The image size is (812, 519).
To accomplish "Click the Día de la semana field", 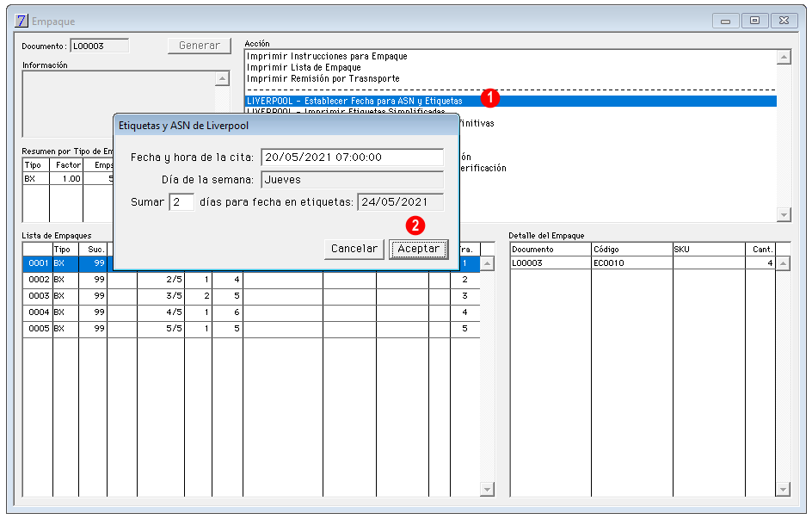I will pyautogui.click(x=352, y=180).
